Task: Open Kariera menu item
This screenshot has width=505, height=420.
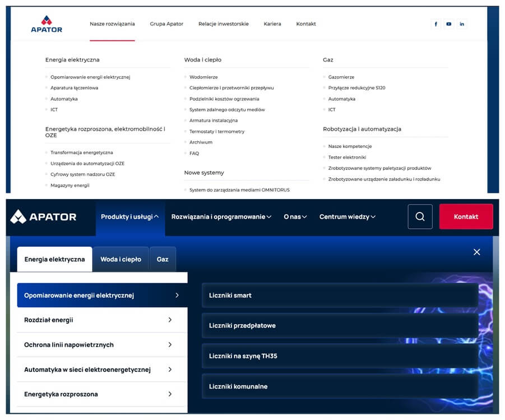Action: pos(272,24)
